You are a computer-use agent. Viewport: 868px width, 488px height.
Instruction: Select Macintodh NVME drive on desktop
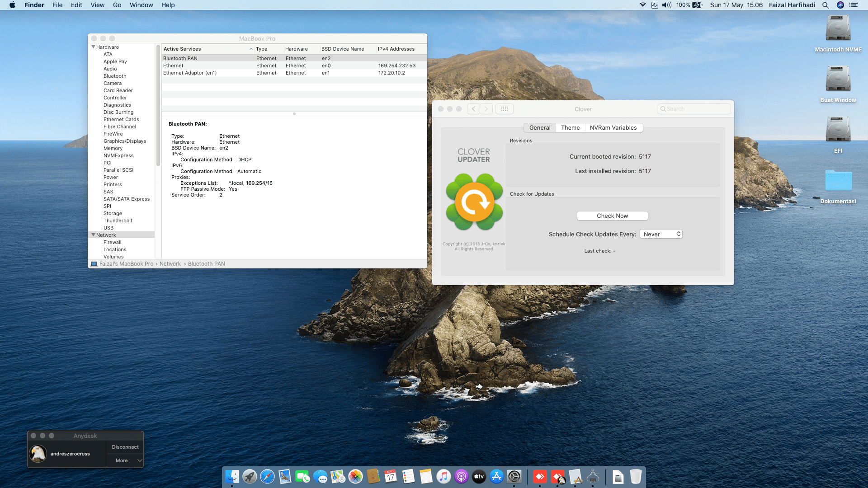coord(838,34)
